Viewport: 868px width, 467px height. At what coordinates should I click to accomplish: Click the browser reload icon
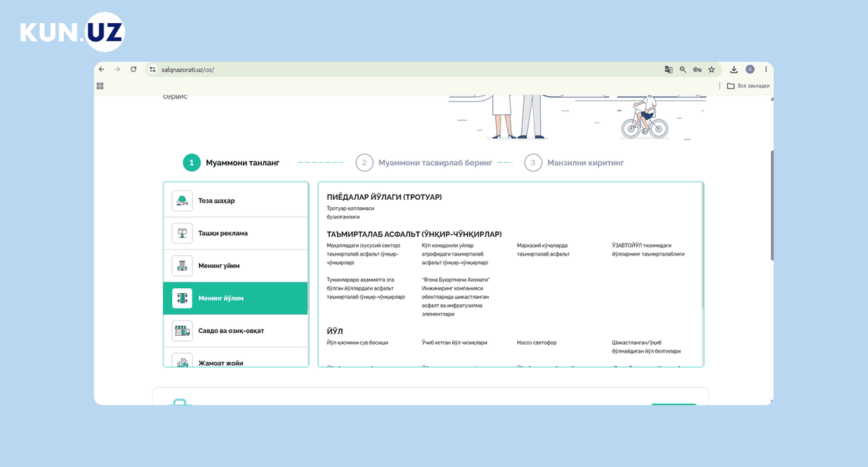(x=133, y=70)
